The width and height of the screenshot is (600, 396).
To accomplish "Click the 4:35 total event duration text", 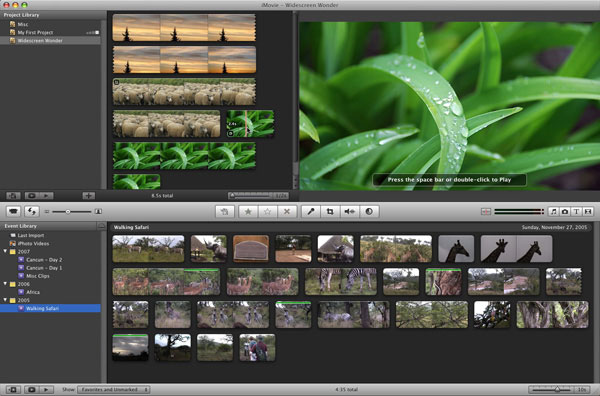I will tap(346, 389).
